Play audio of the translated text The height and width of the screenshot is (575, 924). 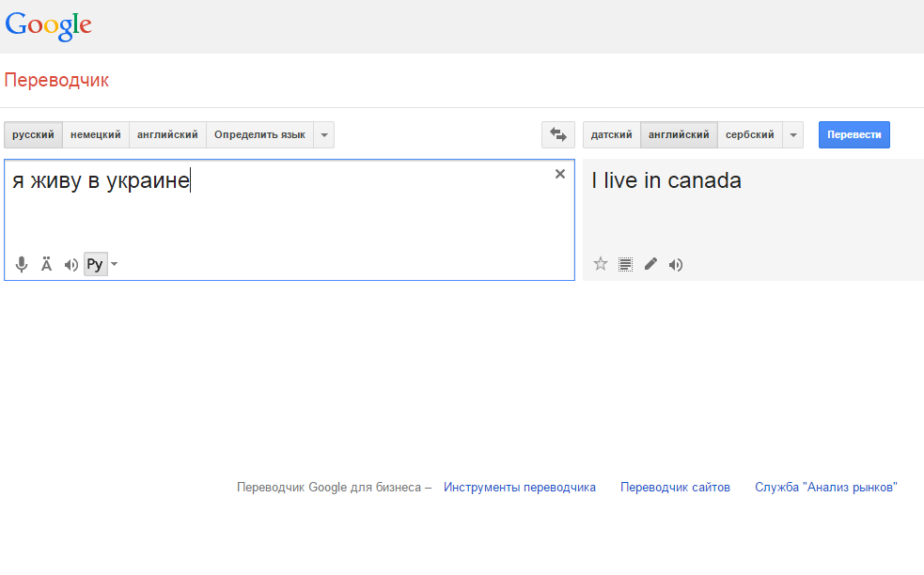tap(676, 265)
